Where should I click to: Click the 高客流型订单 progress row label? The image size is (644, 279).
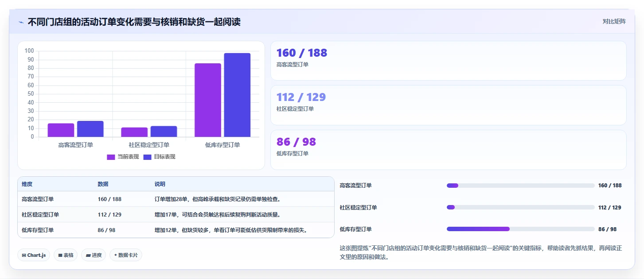(356, 186)
